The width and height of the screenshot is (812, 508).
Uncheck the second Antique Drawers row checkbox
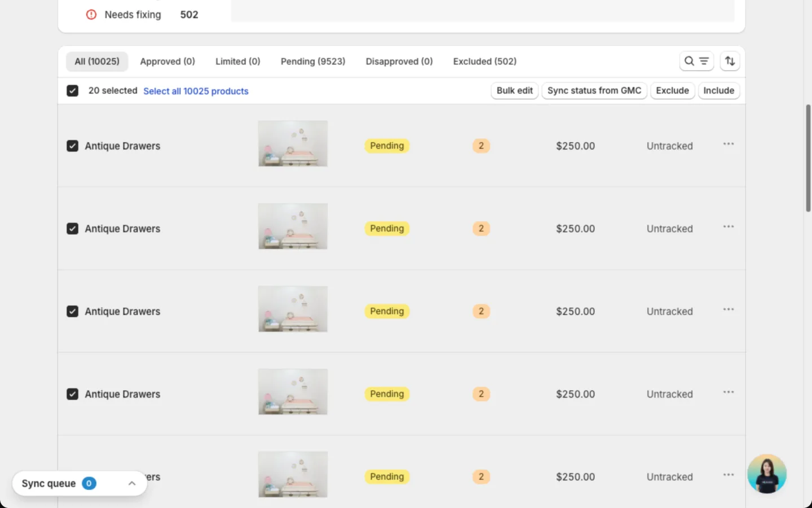click(72, 229)
